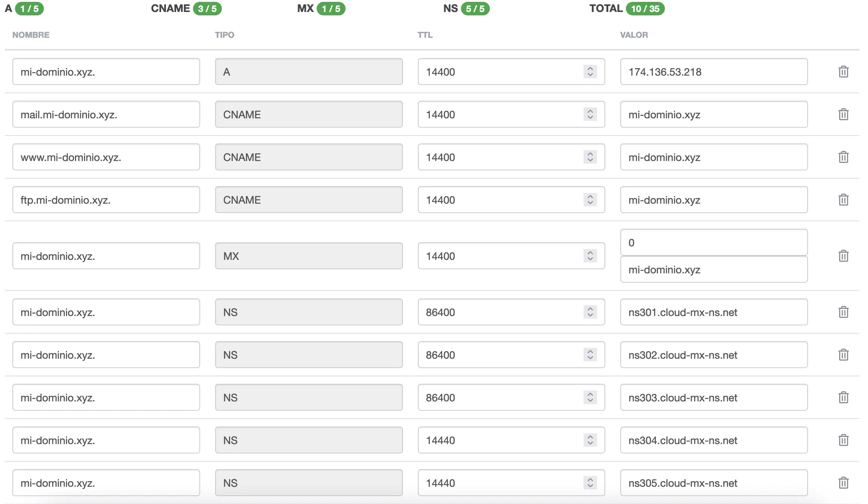Delete the mail.mi-dominio.xyz. CNAME record
The image size is (868, 504).
click(843, 114)
